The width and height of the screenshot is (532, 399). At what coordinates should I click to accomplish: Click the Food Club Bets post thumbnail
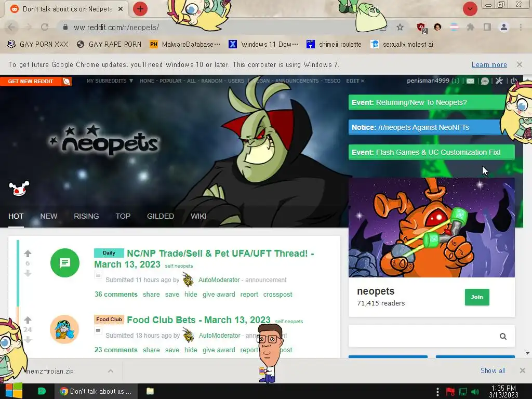(x=64, y=329)
